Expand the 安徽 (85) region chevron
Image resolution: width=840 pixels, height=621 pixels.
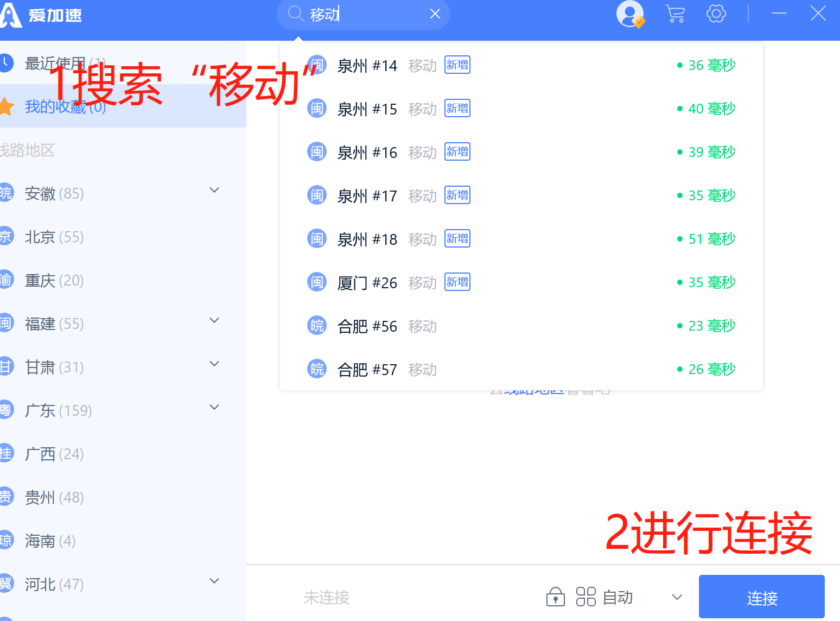point(214,190)
